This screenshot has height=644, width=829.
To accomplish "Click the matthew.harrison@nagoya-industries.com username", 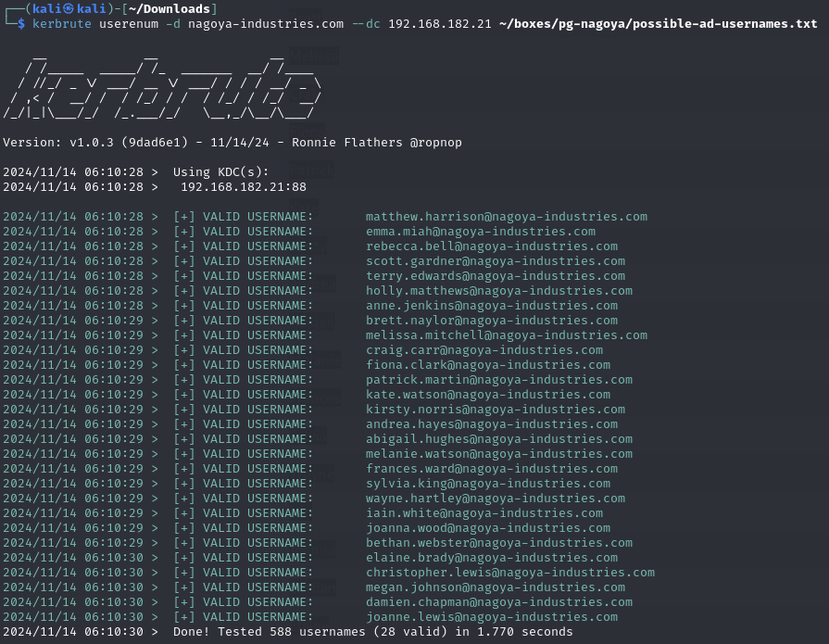I will (x=506, y=216).
